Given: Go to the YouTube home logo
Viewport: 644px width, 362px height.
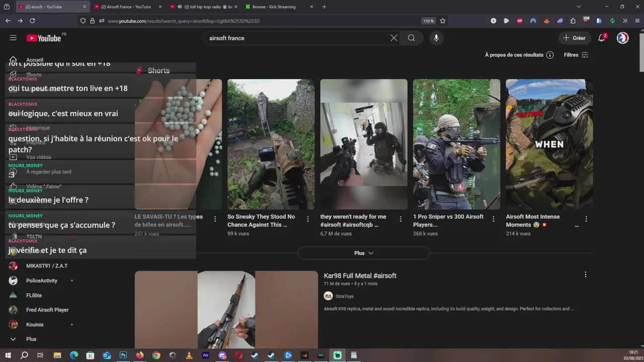Looking at the screenshot, I should (x=44, y=38).
